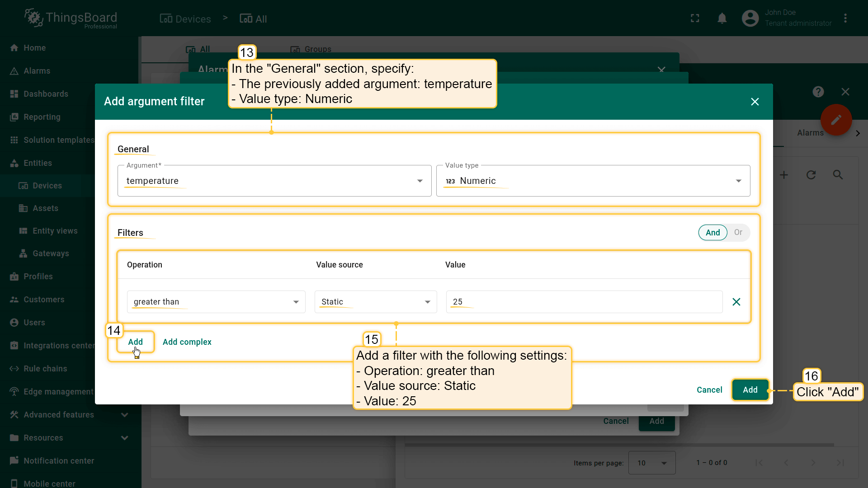Toggle fullscreen mode icon

tap(695, 19)
